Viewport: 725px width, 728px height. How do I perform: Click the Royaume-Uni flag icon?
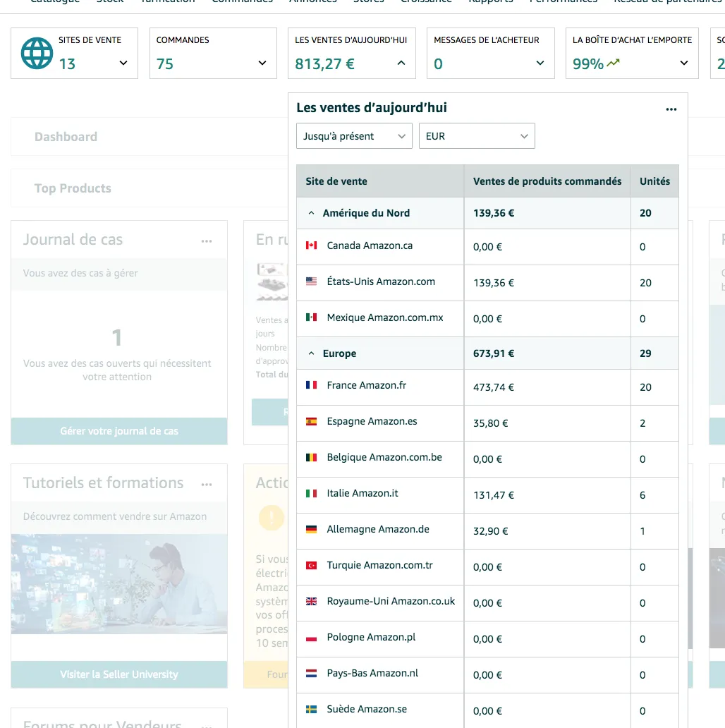point(312,601)
